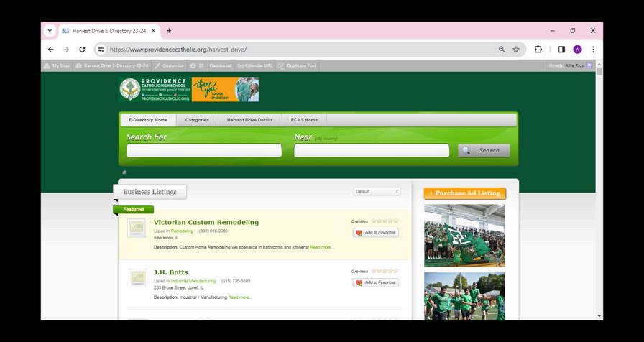Open the Howdy, Allie Rios account menu
Screen dimensions: 644x342
tap(571, 65)
